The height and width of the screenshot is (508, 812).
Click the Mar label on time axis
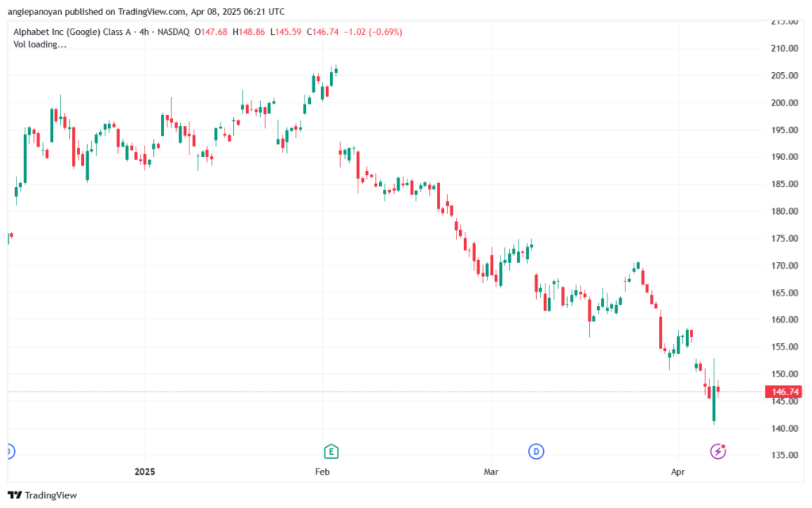(x=491, y=472)
